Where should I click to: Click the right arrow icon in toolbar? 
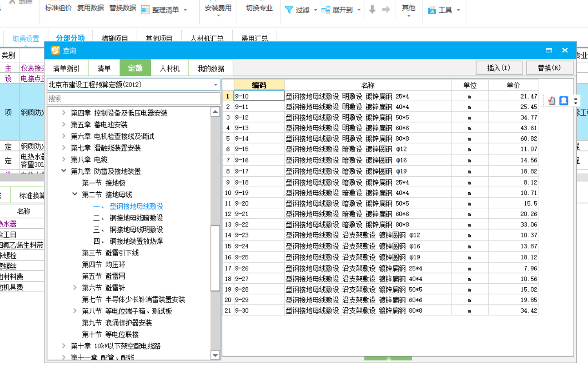[386, 10]
